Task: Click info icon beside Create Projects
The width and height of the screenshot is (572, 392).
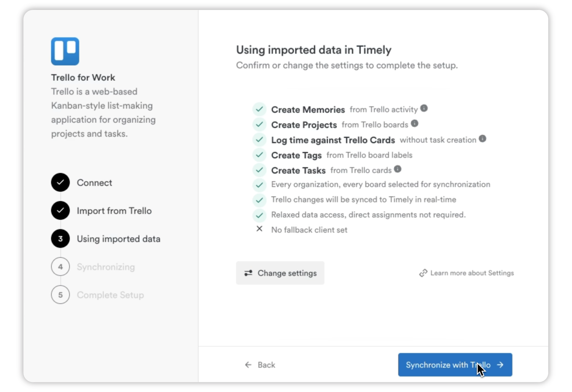Action: coord(415,124)
